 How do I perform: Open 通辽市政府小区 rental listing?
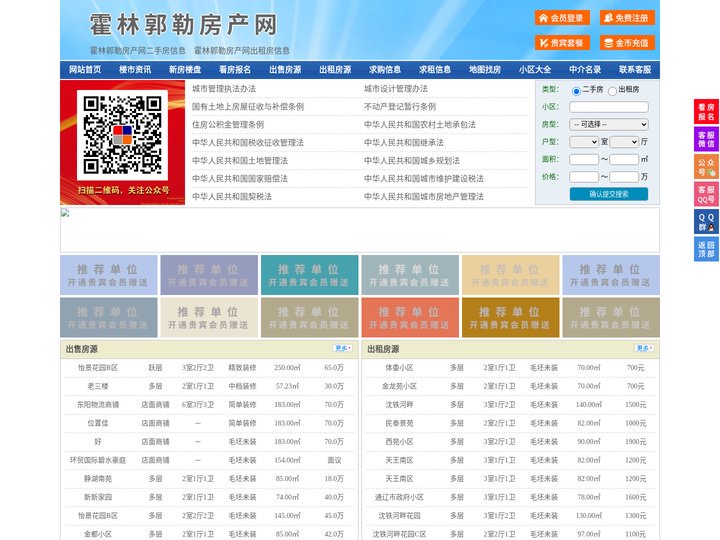[x=399, y=497]
